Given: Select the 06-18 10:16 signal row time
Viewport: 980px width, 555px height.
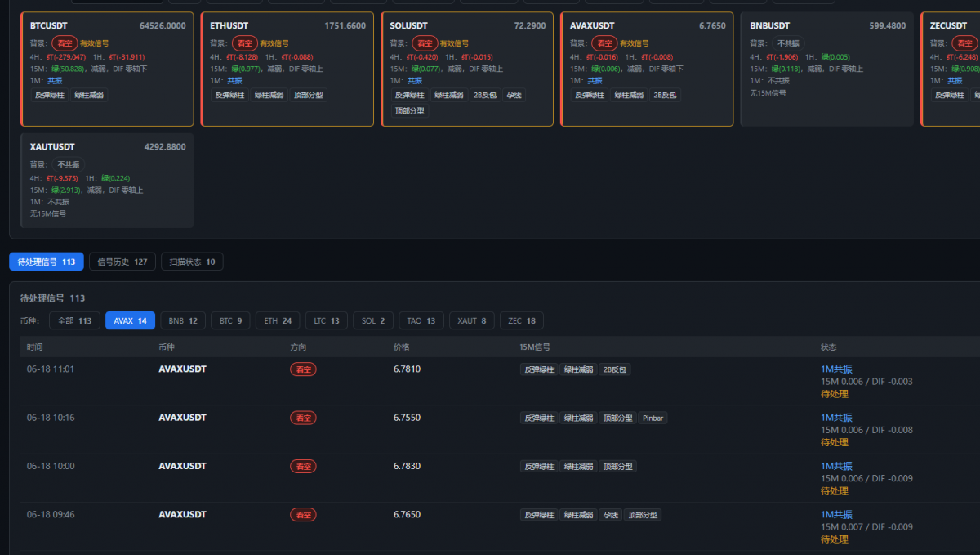Looking at the screenshot, I should point(51,418).
